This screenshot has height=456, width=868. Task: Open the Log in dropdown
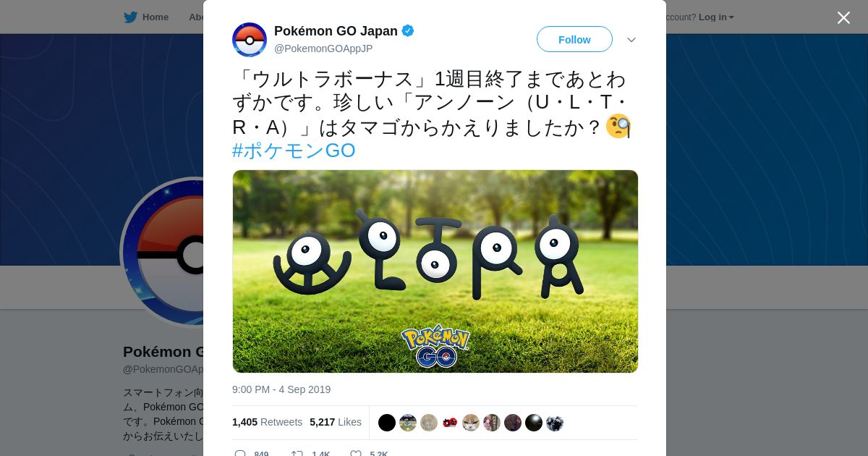(x=716, y=17)
